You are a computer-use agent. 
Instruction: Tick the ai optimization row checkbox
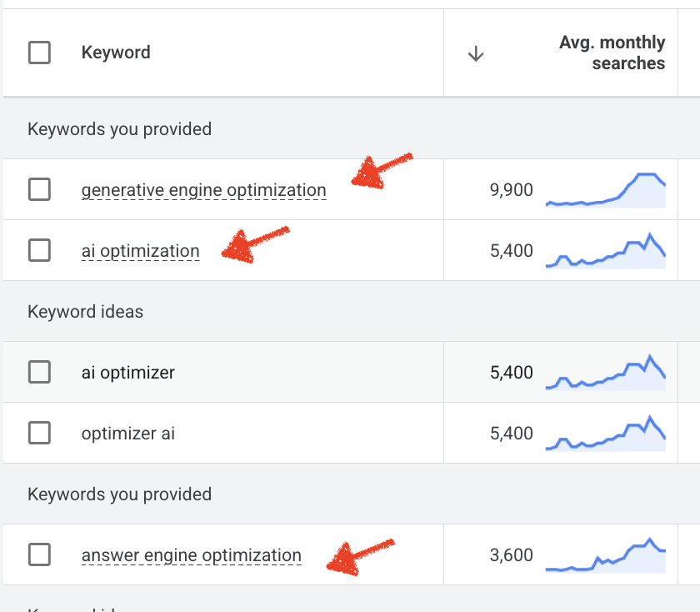click(x=39, y=250)
